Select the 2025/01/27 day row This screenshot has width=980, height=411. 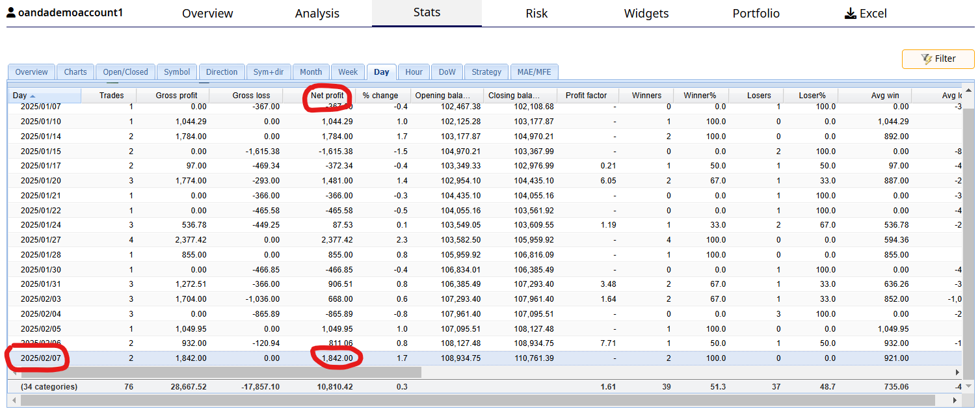pyautogui.click(x=484, y=240)
